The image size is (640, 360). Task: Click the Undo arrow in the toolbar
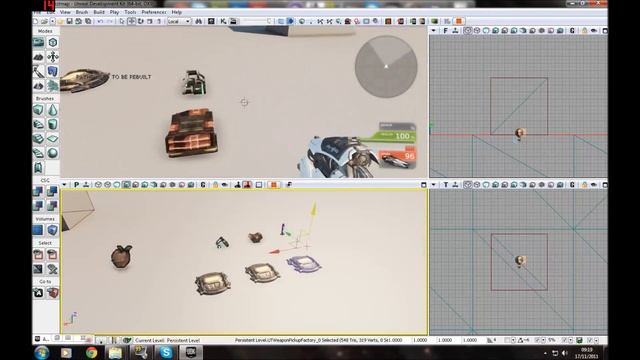click(x=100, y=21)
